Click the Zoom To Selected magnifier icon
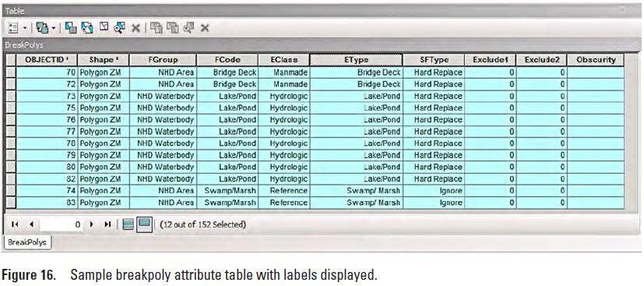This screenshot has height=286, width=644. coord(119,28)
